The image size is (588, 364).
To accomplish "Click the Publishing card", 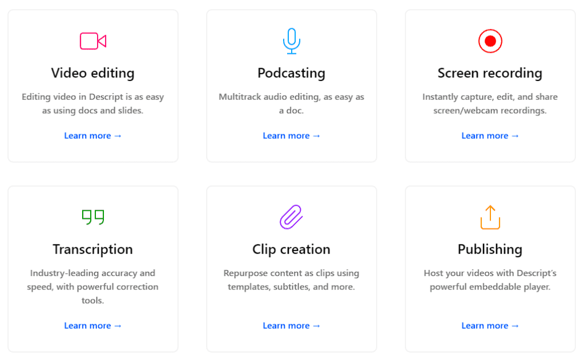I will click(x=490, y=267).
